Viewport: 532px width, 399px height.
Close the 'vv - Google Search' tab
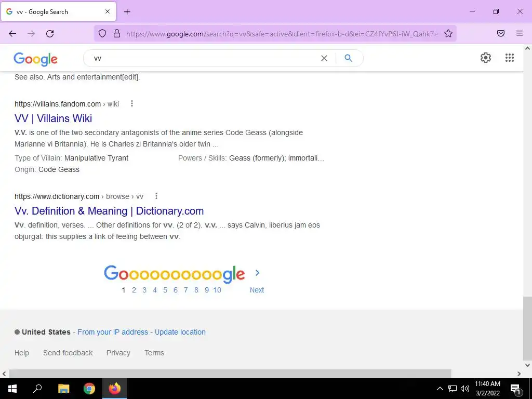pyautogui.click(x=108, y=11)
